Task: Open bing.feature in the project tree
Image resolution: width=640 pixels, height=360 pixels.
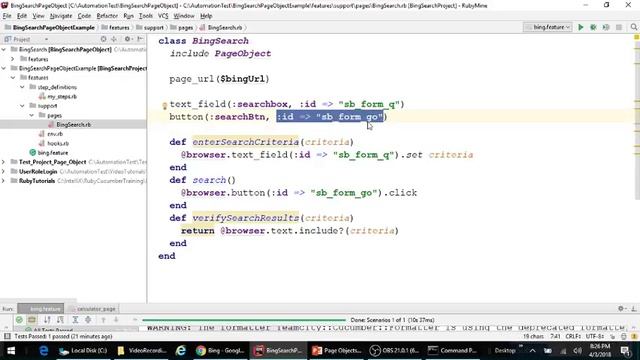Action: [x=49, y=153]
